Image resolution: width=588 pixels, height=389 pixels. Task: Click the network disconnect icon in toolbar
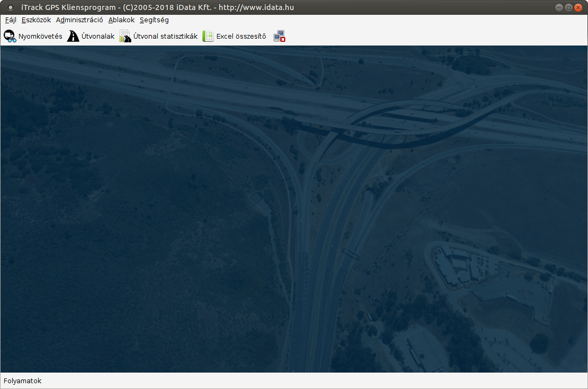point(279,37)
